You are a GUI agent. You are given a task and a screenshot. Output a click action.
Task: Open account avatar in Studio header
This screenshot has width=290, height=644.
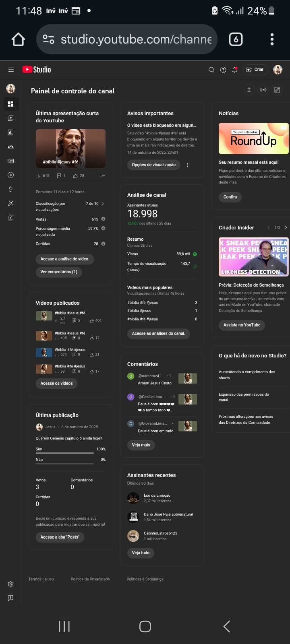pyautogui.click(x=278, y=70)
